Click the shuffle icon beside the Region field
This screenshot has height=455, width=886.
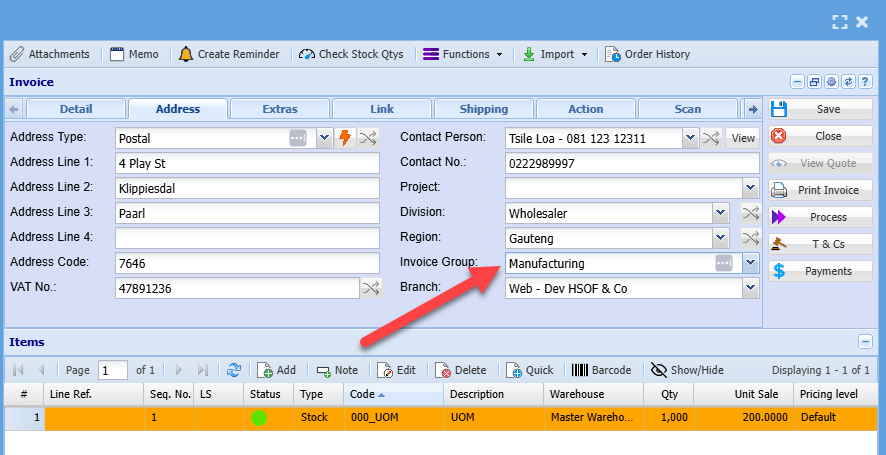[750, 238]
